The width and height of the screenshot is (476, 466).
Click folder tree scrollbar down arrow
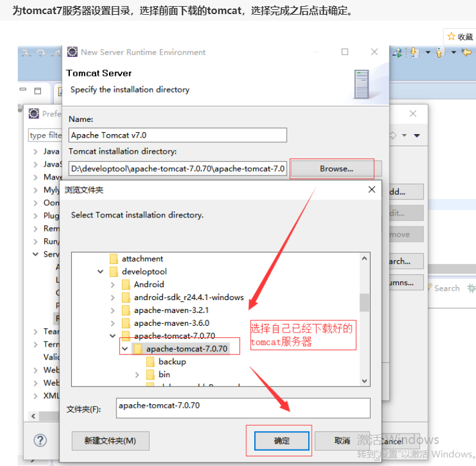[365, 381]
